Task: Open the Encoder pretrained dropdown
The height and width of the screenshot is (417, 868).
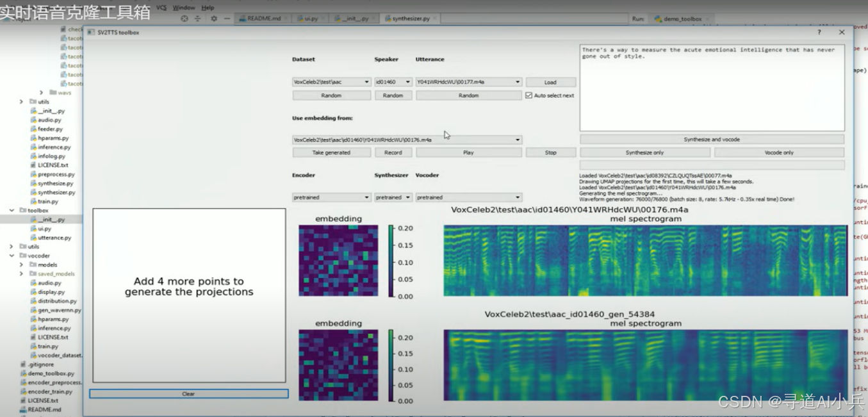Action: 331,197
